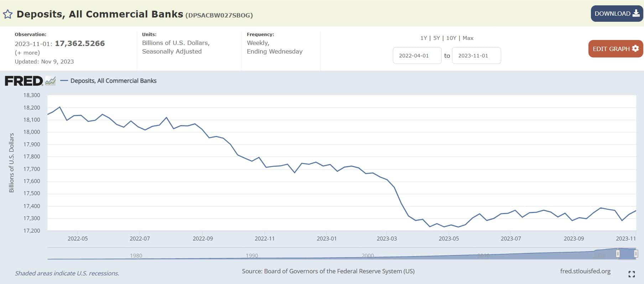Click the (+ more) observations link
Viewport: 644px width, 284px height.
tap(27, 53)
